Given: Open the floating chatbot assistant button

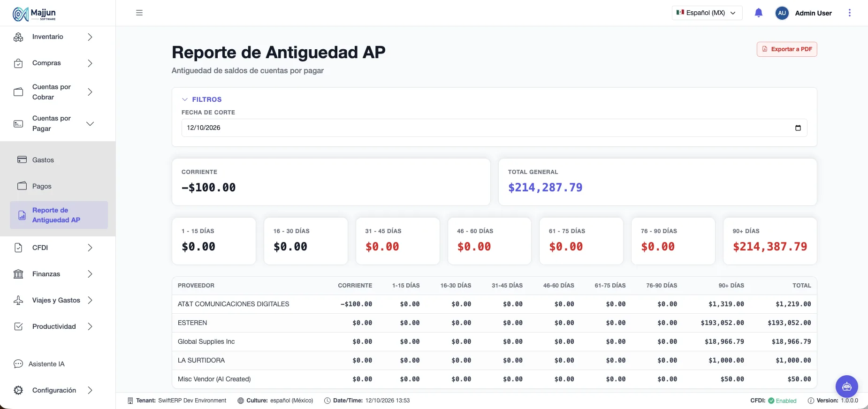Looking at the screenshot, I should click(847, 386).
